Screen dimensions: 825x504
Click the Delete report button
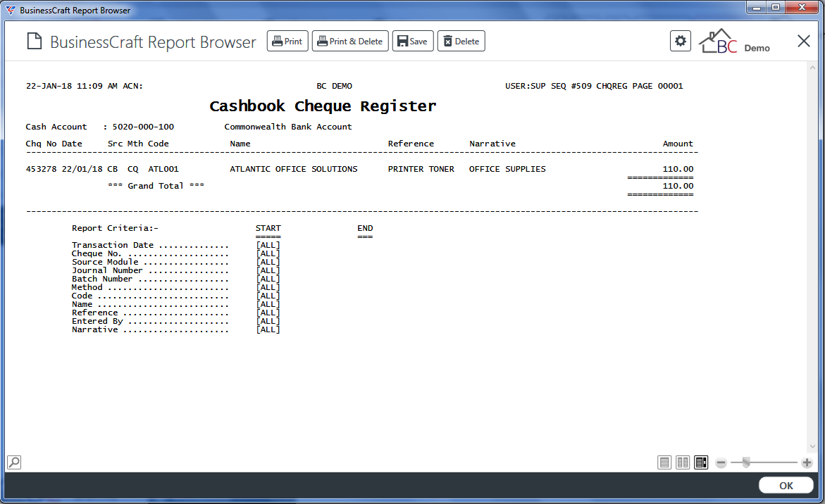461,41
